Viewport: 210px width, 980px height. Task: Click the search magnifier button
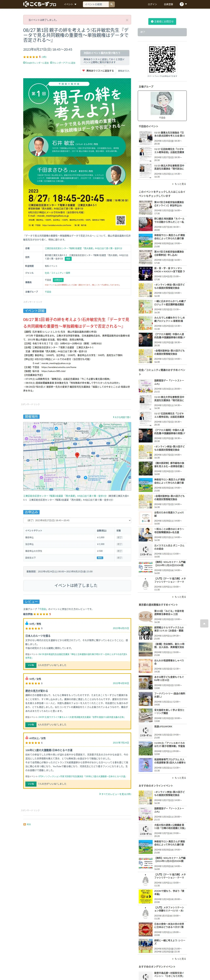pos(112,4)
